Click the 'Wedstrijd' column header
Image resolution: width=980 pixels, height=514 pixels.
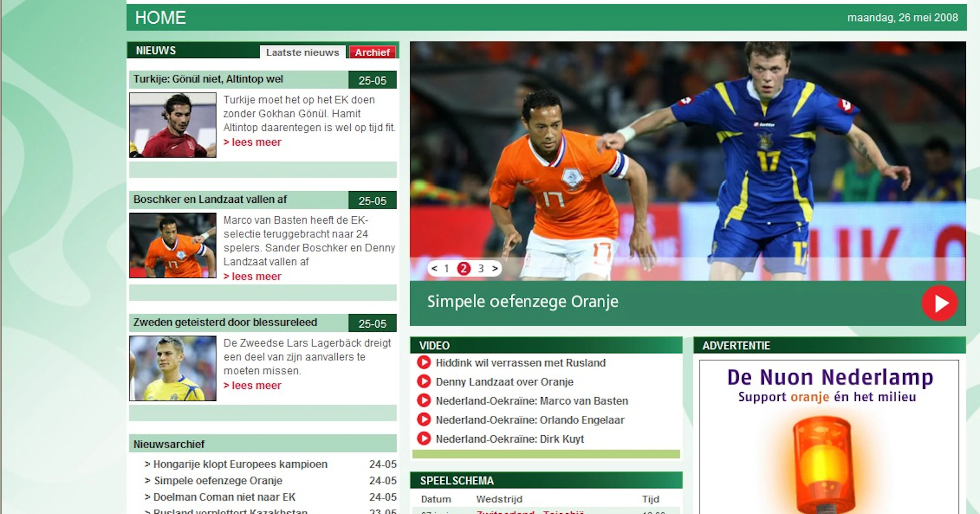[x=499, y=499]
